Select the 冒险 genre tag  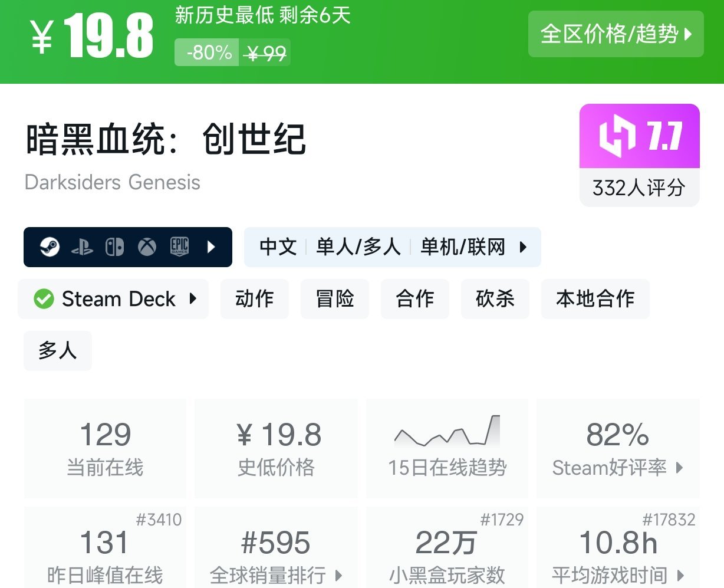tap(335, 299)
